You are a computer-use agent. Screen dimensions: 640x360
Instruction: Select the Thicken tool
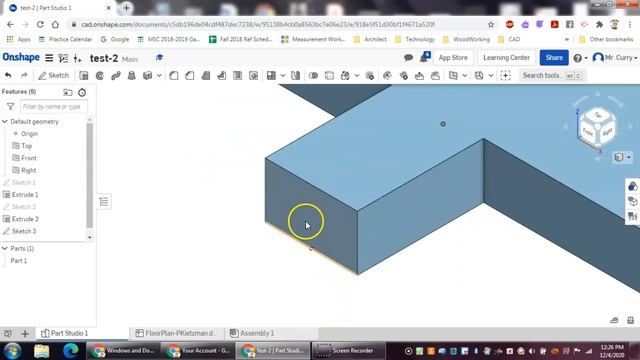147,76
